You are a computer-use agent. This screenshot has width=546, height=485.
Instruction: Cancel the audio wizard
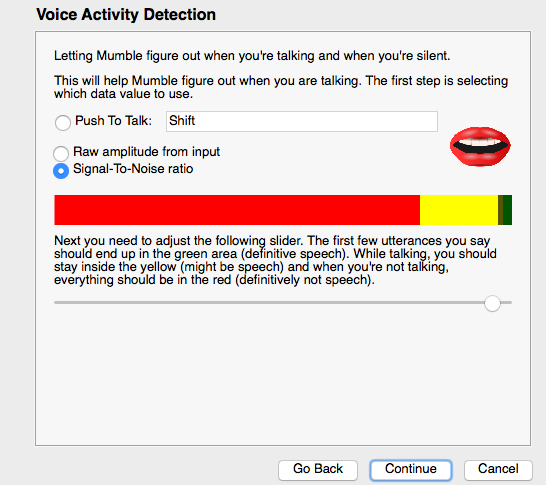click(498, 470)
